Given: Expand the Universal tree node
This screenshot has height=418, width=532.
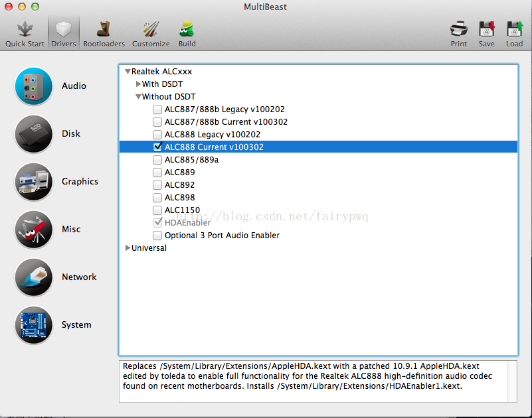Looking at the screenshot, I should 128,248.
